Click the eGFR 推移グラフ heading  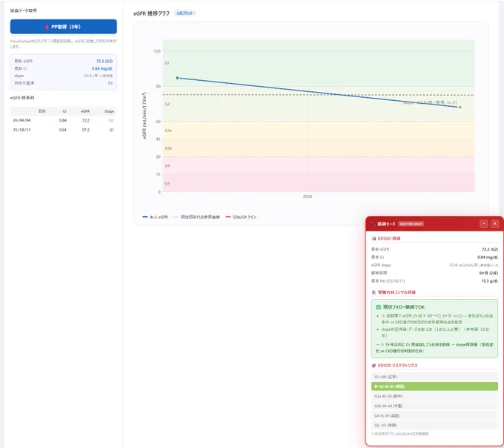point(151,13)
